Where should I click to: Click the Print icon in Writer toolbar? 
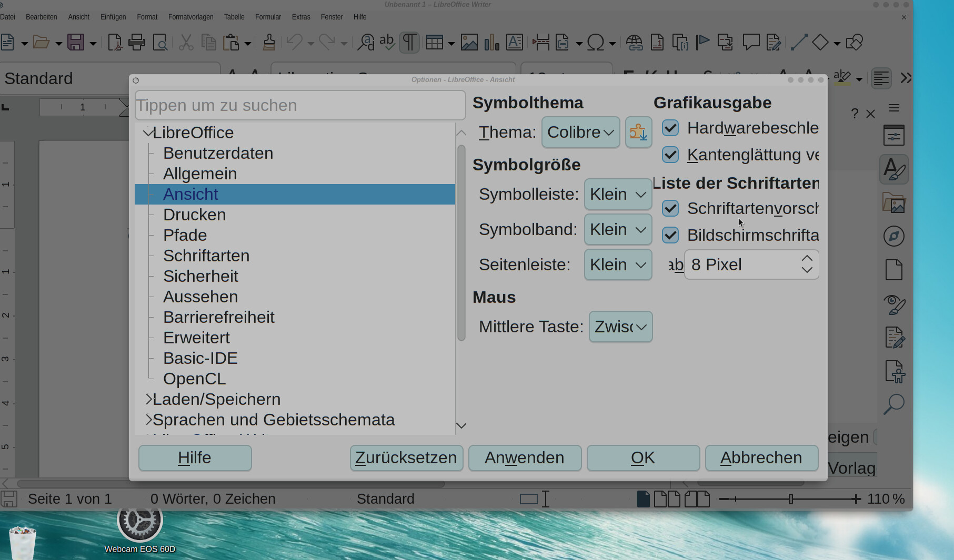(x=137, y=42)
